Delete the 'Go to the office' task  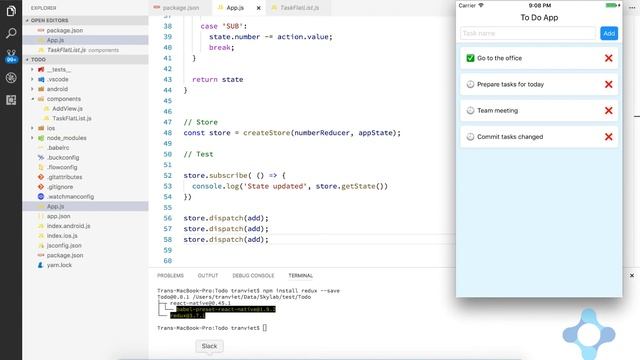click(x=609, y=58)
